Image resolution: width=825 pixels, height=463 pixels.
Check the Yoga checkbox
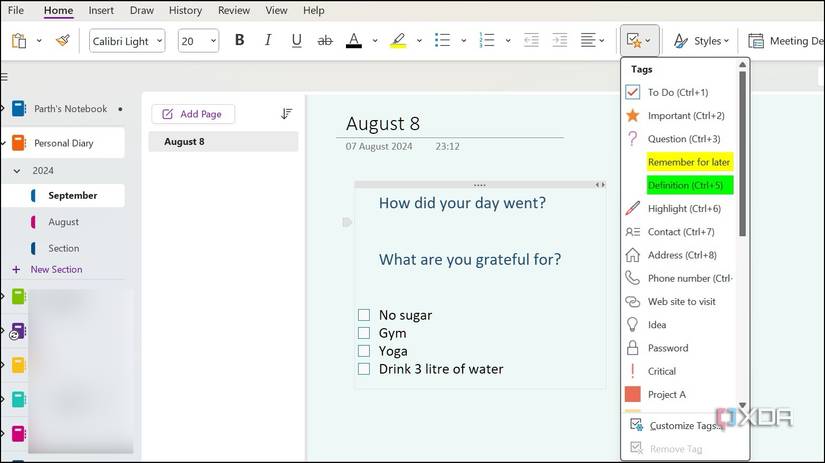point(364,351)
